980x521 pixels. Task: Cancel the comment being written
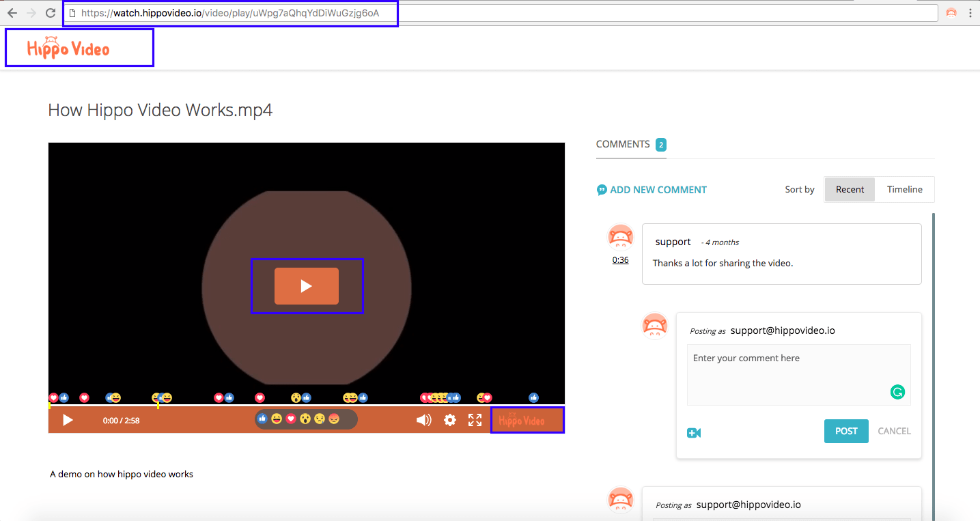point(894,431)
